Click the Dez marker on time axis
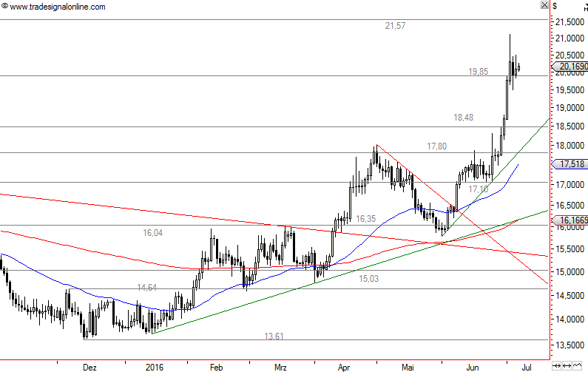588x372 pixels. 89,366
